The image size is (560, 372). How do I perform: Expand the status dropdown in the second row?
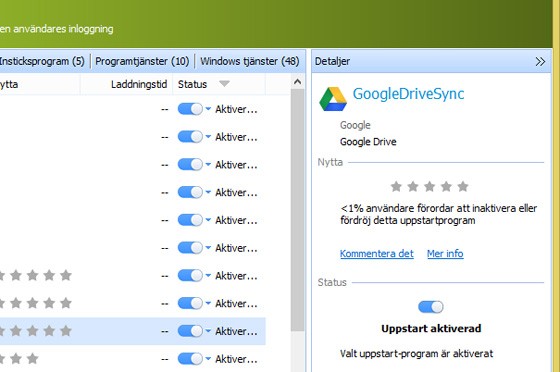(208, 136)
